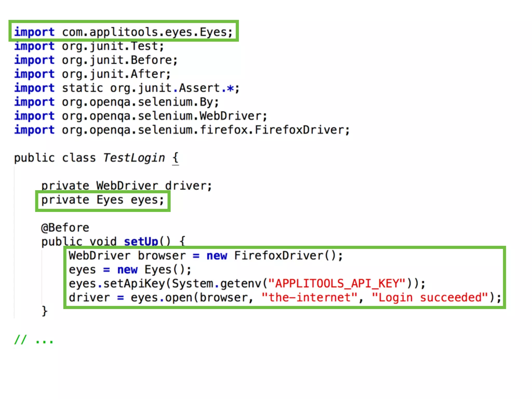Click the org.junit.Before import statement

(x=96, y=60)
